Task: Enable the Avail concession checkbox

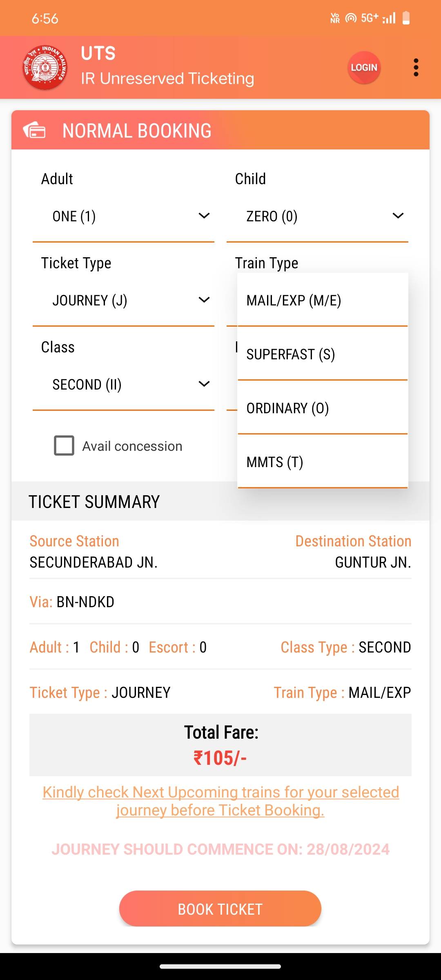Action: tap(64, 445)
